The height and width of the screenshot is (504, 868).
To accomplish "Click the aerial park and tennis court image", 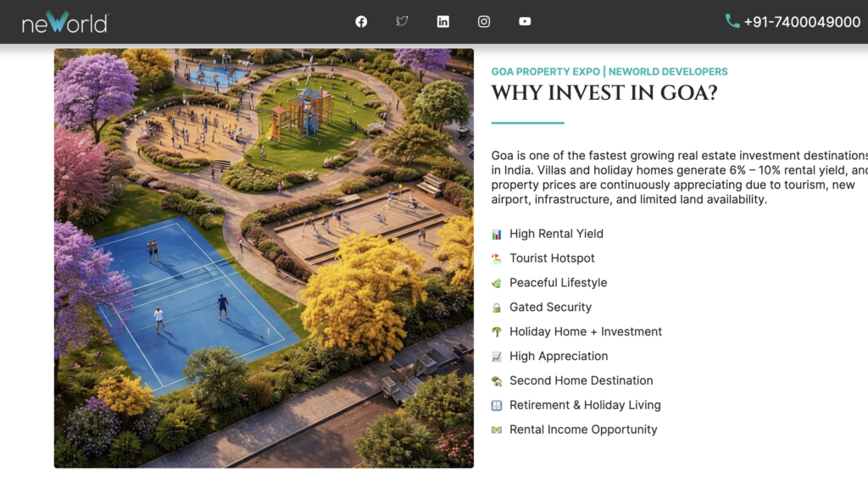I will tap(264, 258).
